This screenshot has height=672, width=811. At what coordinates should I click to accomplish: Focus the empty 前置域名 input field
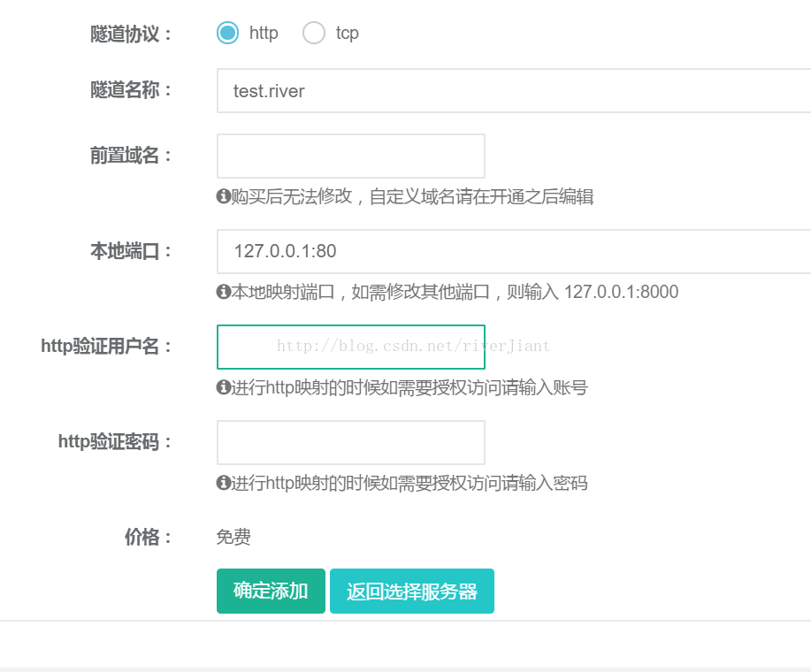[x=351, y=156]
